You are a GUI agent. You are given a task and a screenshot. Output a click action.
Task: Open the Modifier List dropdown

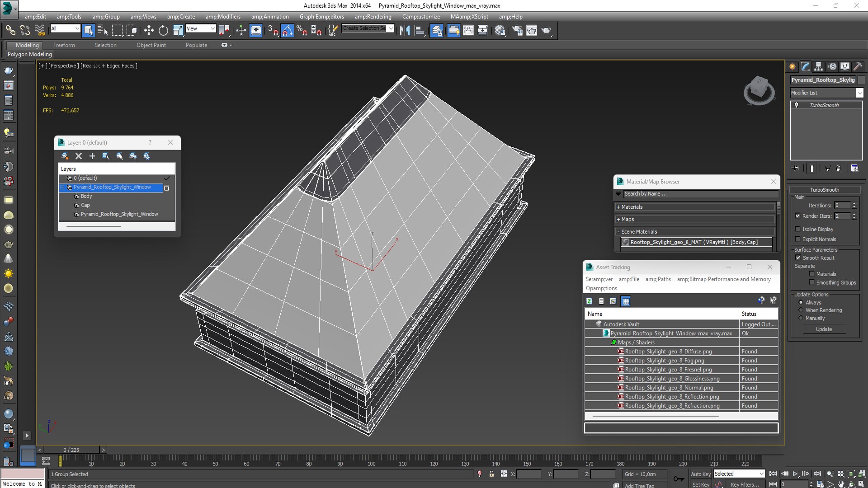826,93
